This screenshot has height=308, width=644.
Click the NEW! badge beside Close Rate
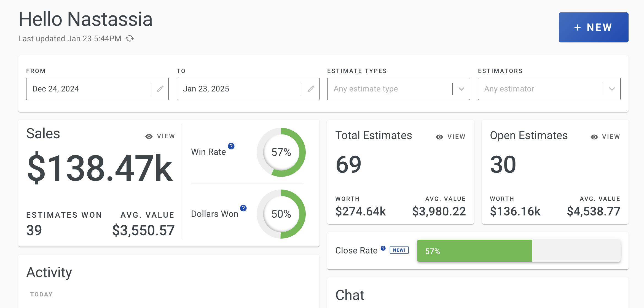(399, 250)
